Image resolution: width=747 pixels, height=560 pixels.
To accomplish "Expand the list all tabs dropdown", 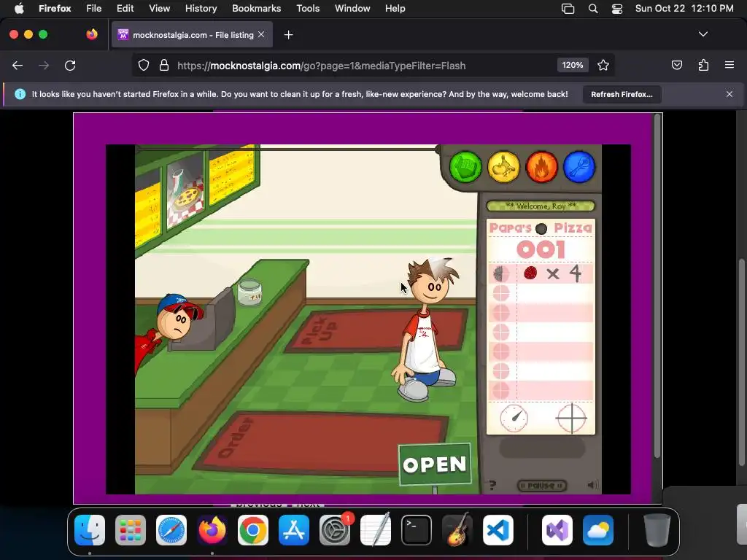I will [703, 34].
